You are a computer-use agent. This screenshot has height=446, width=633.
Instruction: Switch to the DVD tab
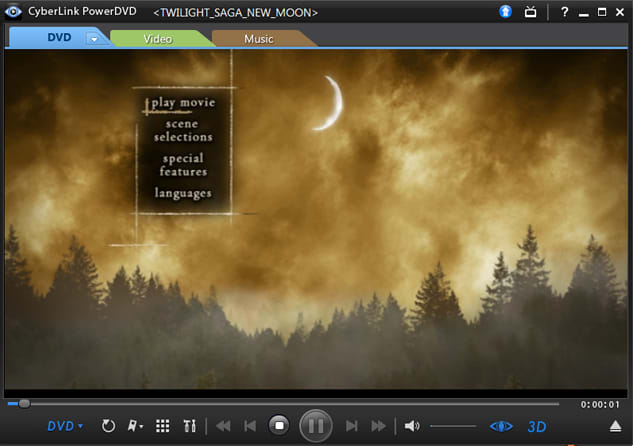[59, 38]
